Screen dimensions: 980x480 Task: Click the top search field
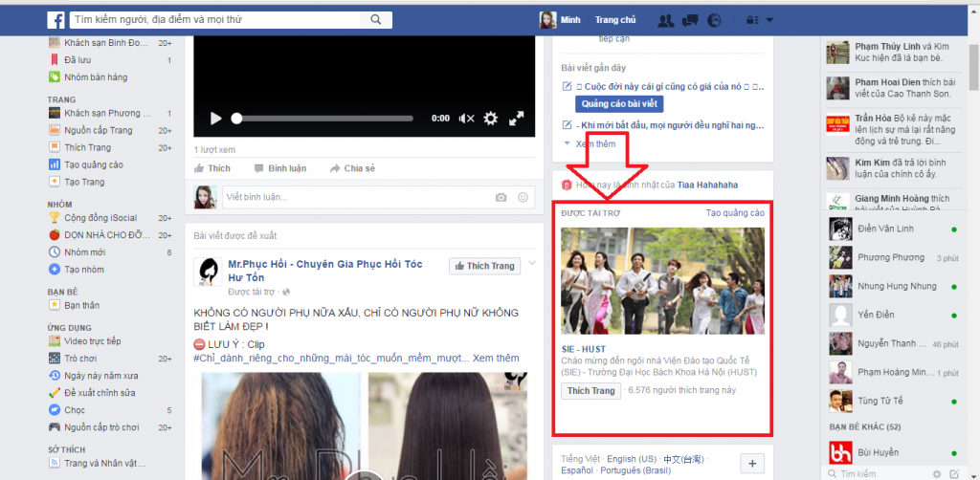click(x=215, y=20)
